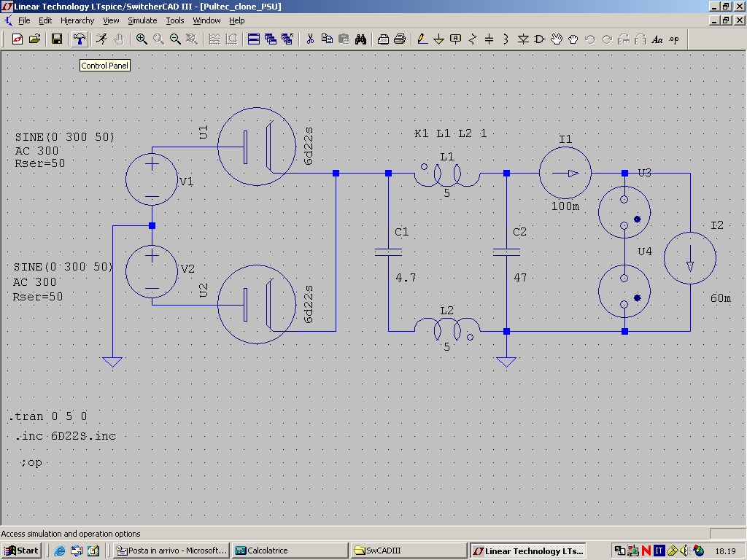Click the Windows Start button
This screenshot has height=560, width=747.
[x=21, y=551]
